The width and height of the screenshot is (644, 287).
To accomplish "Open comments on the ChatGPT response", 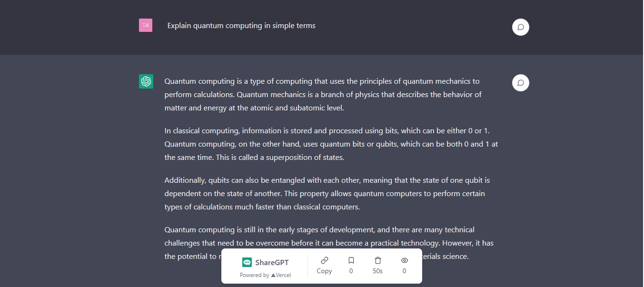I will click(520, 82).
